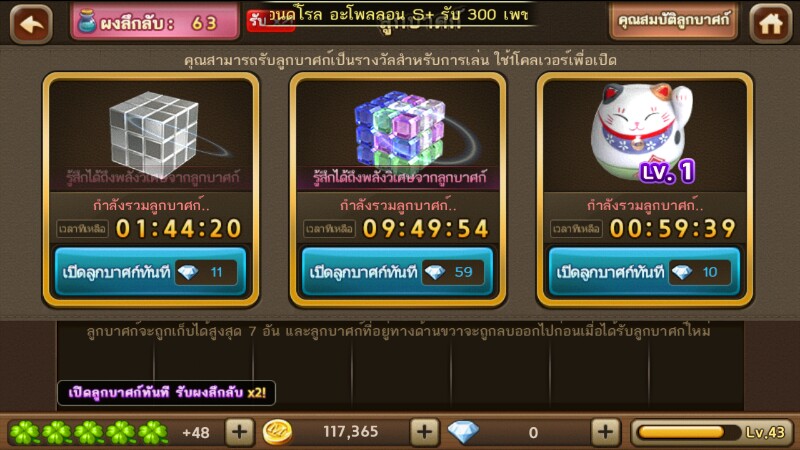Viewport: 800px width, 450px height.
Task: Tap the diamond currency icon
Action: pyautogui.click(x=463, y=432)
